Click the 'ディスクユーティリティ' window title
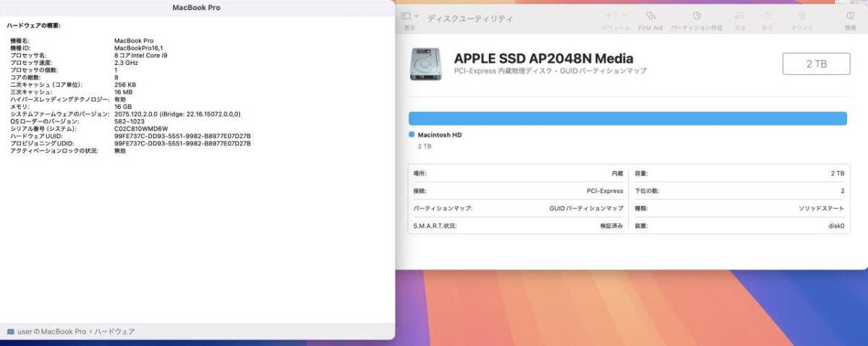 point(470,18)
